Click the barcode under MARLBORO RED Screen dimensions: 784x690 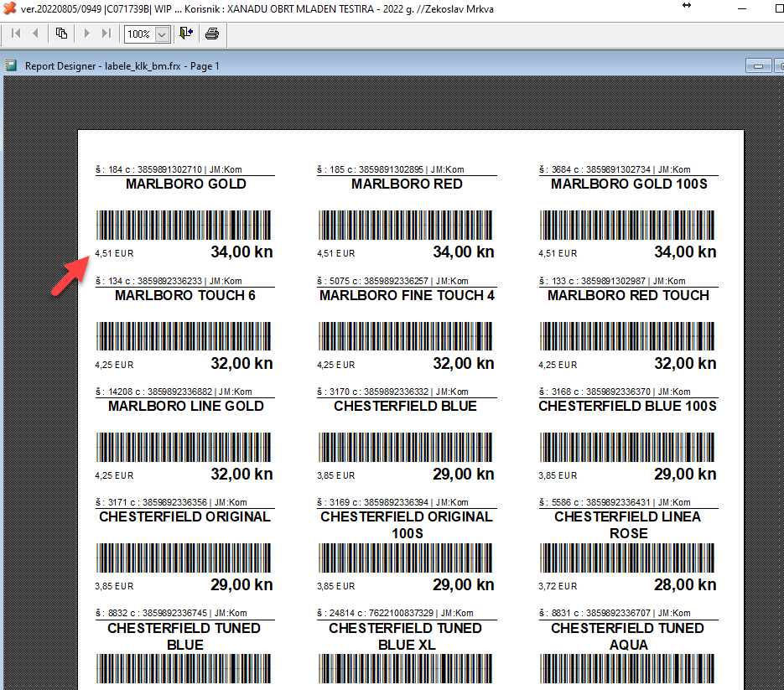406,225
